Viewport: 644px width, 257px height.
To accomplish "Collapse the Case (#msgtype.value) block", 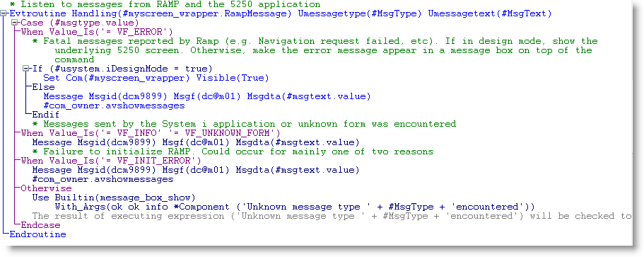I will click(15, 23).
